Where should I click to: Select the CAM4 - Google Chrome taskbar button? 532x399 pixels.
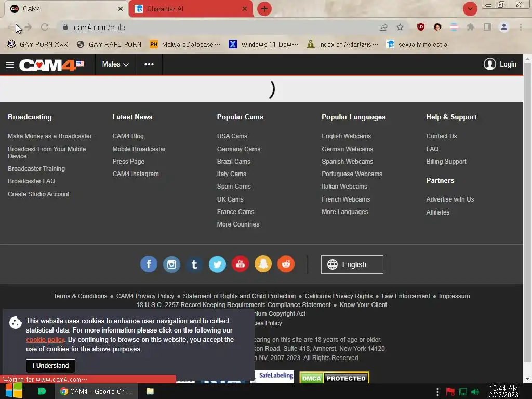click(x=96, y=391)
